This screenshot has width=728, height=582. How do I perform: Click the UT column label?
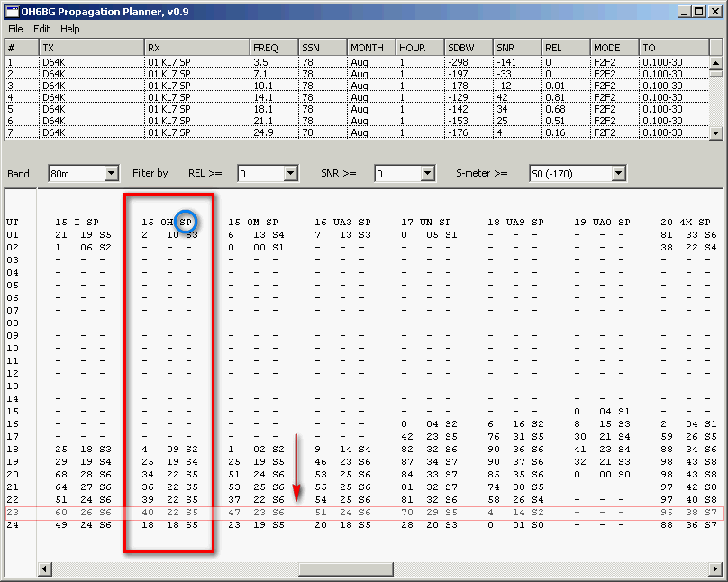(x=13, y=222)
